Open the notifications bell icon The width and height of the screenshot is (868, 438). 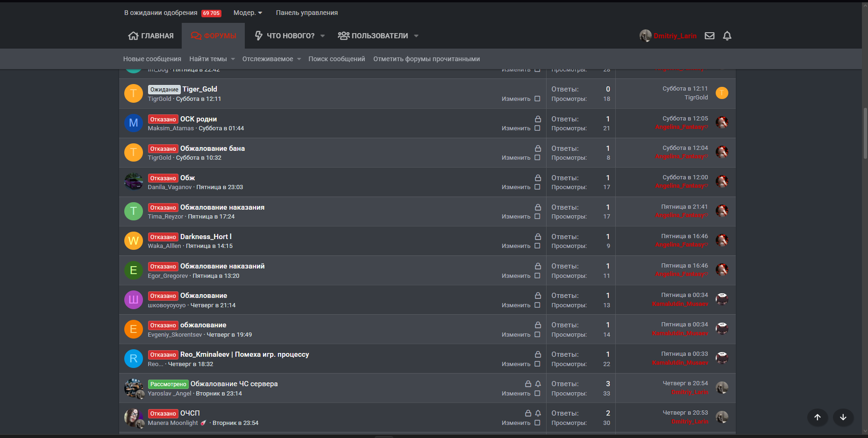click(x=727, y=36)
